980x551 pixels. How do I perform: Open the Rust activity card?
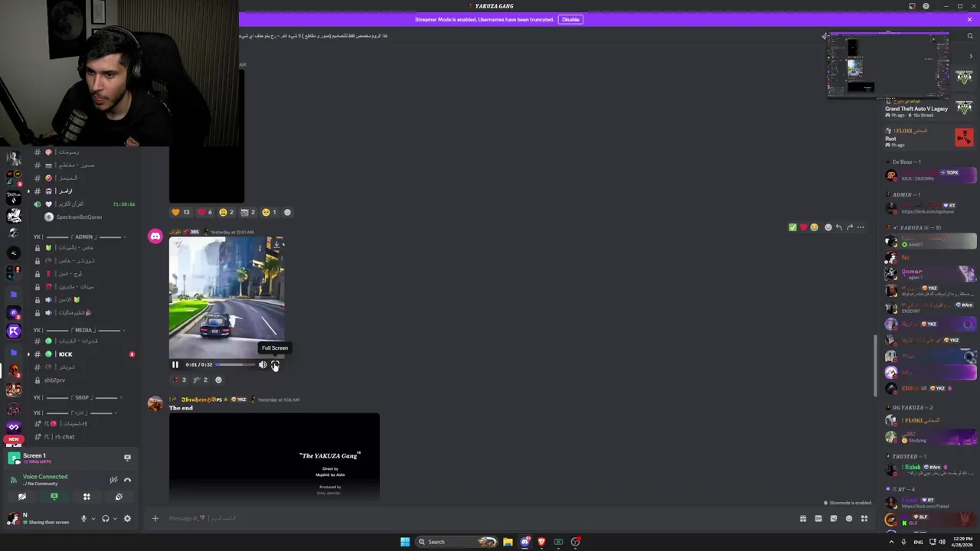pyautogui.click(x=929, y=137)
